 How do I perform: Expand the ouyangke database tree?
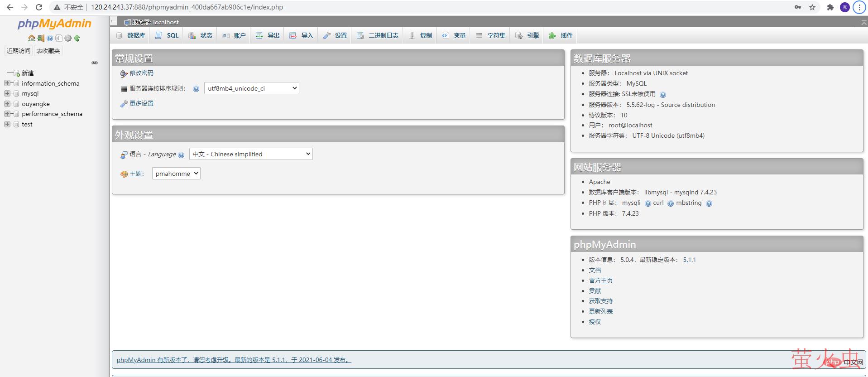pyautogui.click(x=7, y=104)
